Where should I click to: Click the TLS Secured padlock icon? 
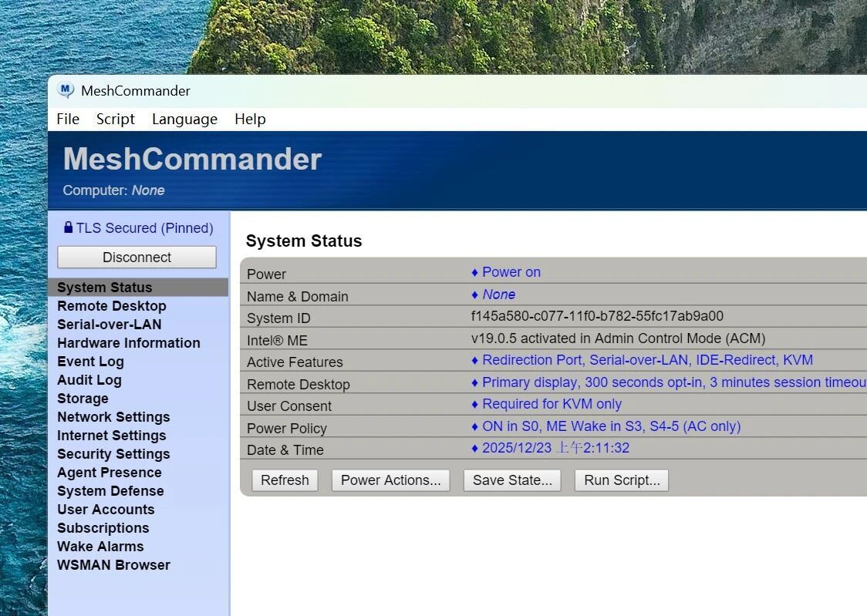pyautogui.click(x=68, y=227)
